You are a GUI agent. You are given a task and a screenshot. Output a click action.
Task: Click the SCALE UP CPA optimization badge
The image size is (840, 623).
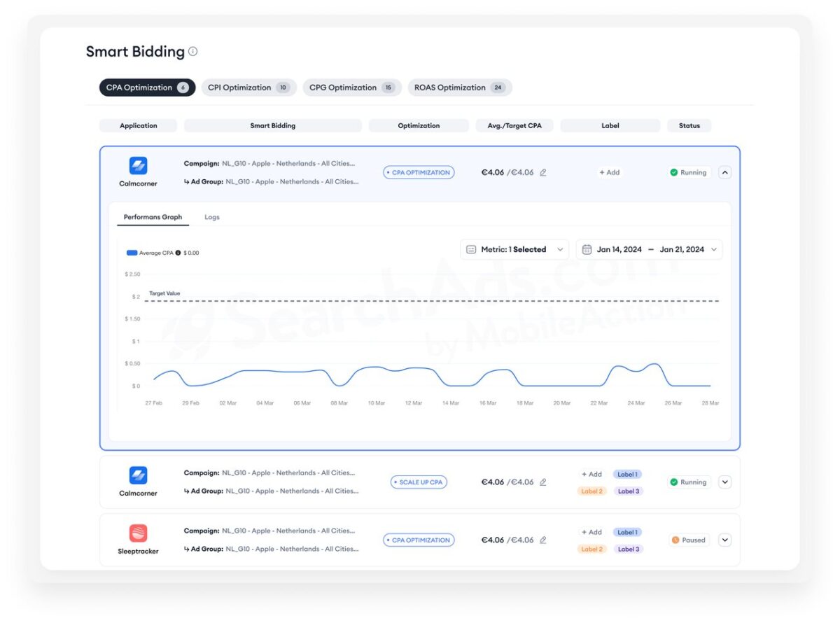click(x=419, y=482)
